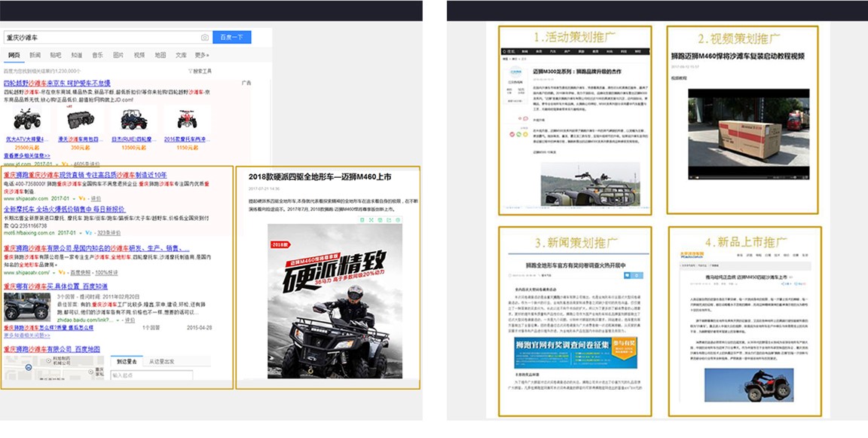
Task: Click the comment bubble icon on the survey article
Action: pyautogui.click(x=627, y=275)
